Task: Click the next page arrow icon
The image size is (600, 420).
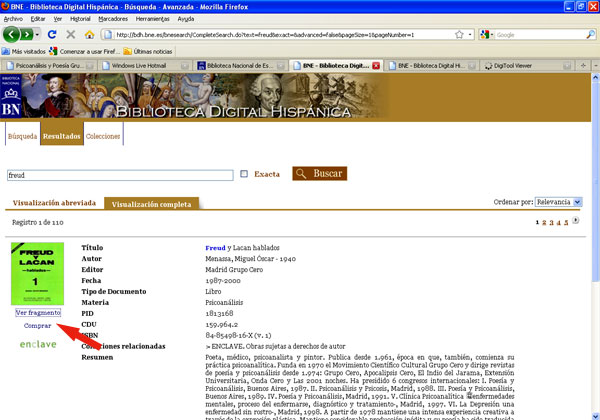Action: click(576, 220)
